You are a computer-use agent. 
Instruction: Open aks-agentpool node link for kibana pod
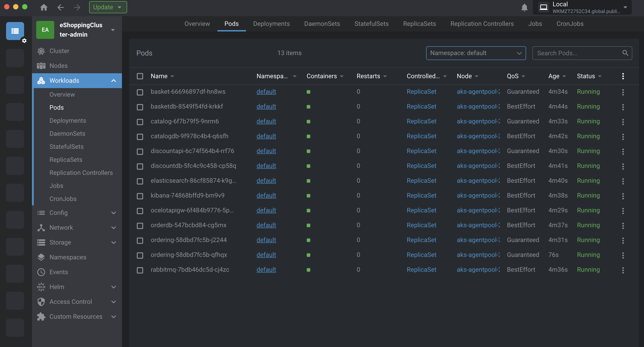[x=478, y=196]
